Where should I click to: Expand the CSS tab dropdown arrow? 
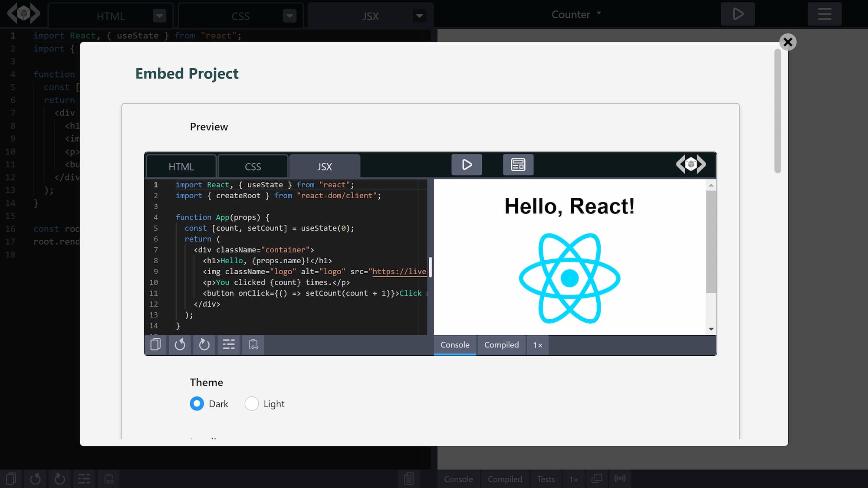click(x=290, y=16)
